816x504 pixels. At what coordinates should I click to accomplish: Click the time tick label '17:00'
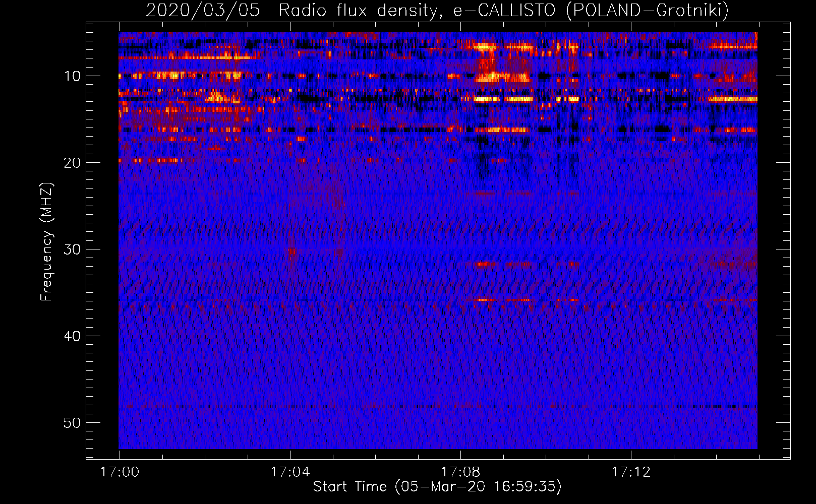tap(120, 472)
